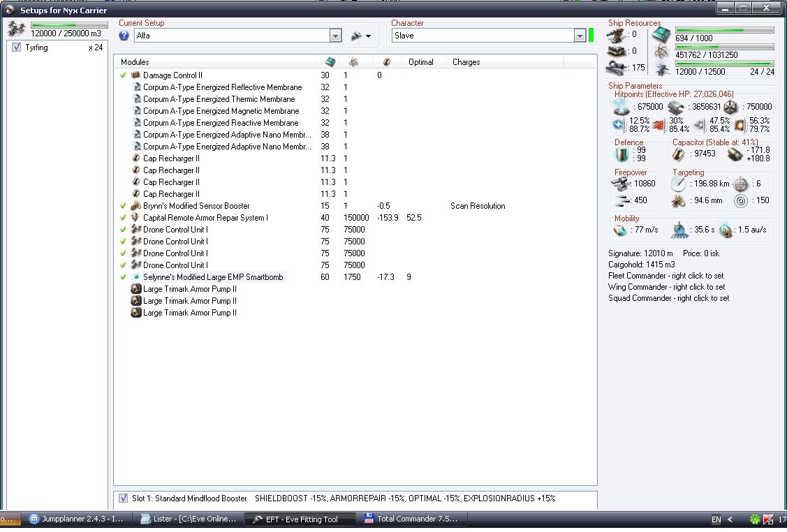This screenshot has height=532, width=787.
Task: Click the Scan Resolution charge text
Action: [x=478, y=206]
